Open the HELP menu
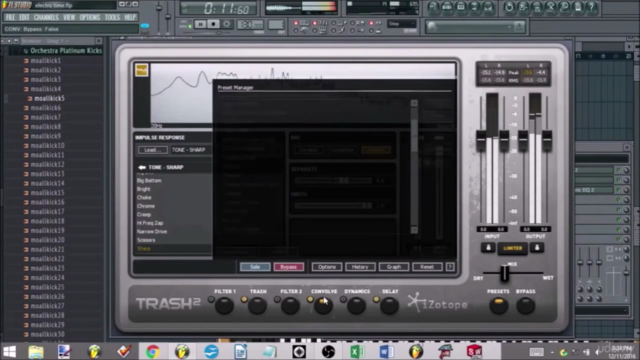This screenshot has width=640, height=360. pyautogui.click(x=130, y=17)
